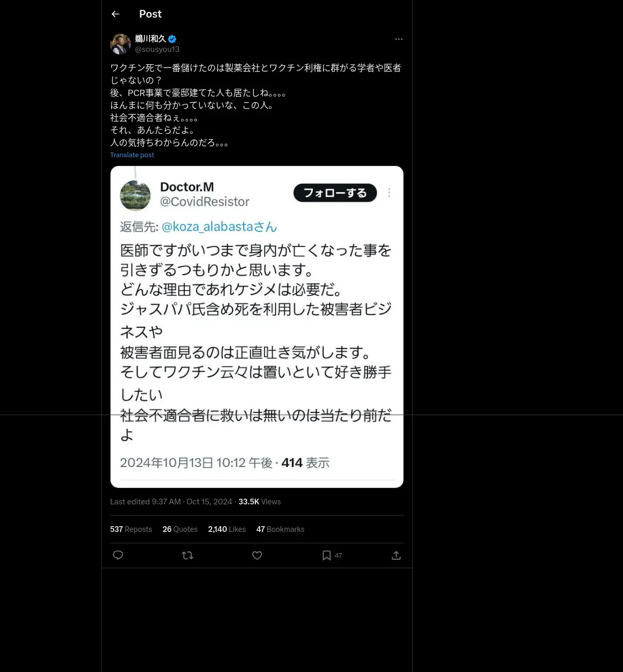Repost using the retweet arrows icon

(187, 555)
